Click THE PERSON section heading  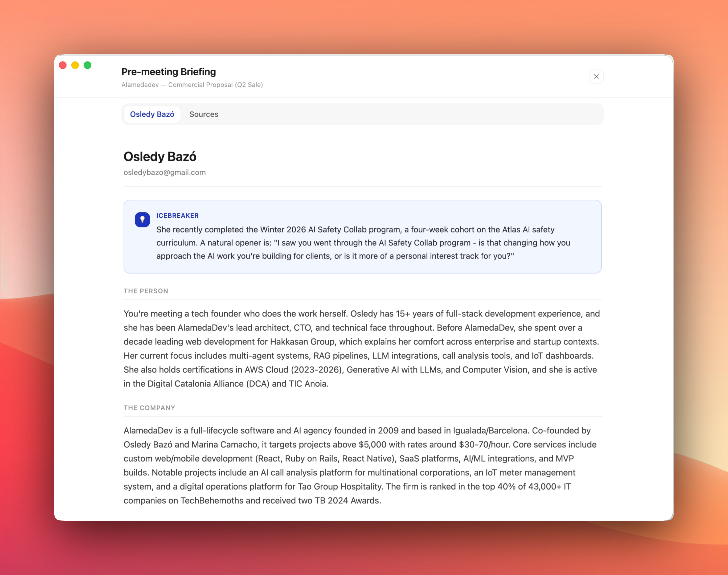(145, 291)
